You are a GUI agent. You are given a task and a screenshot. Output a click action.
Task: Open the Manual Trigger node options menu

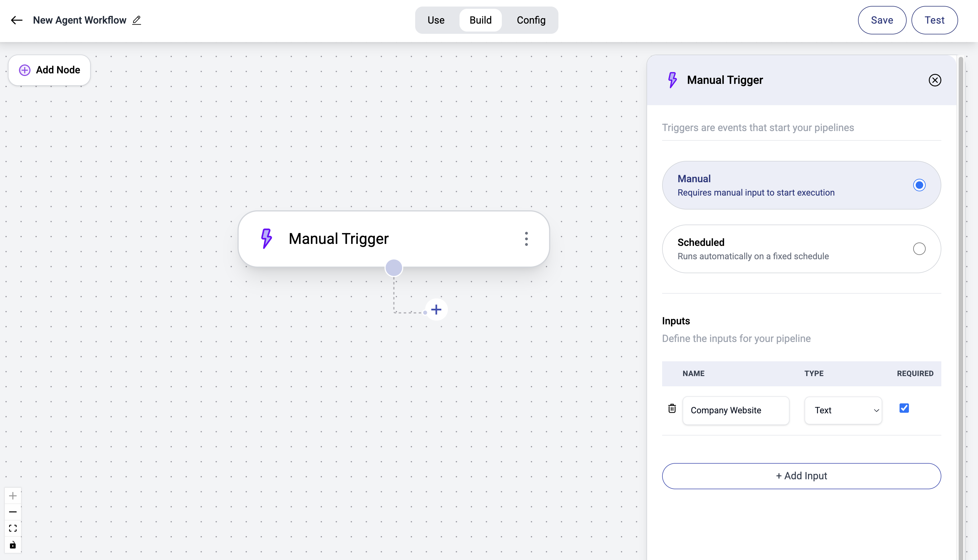[526, 238]
